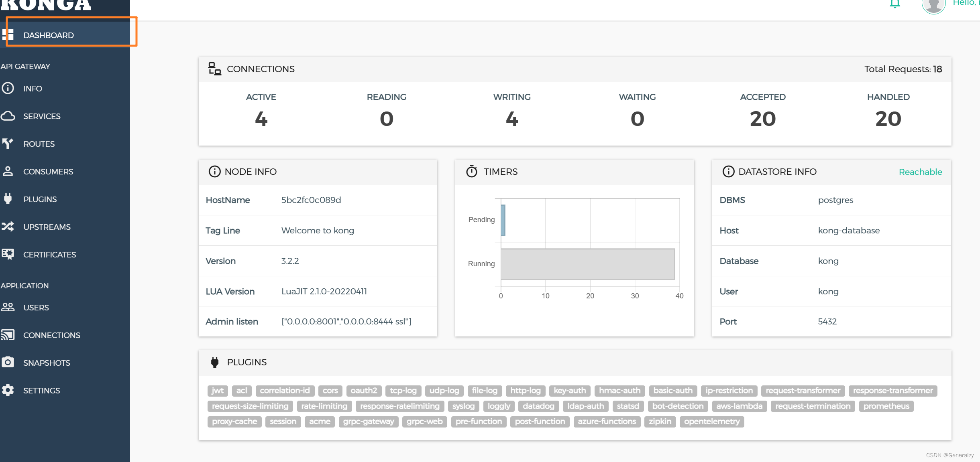Image resolution: width=980 pixels, height=462 pixels.
Task: Open the Users section
Action: 36,308
